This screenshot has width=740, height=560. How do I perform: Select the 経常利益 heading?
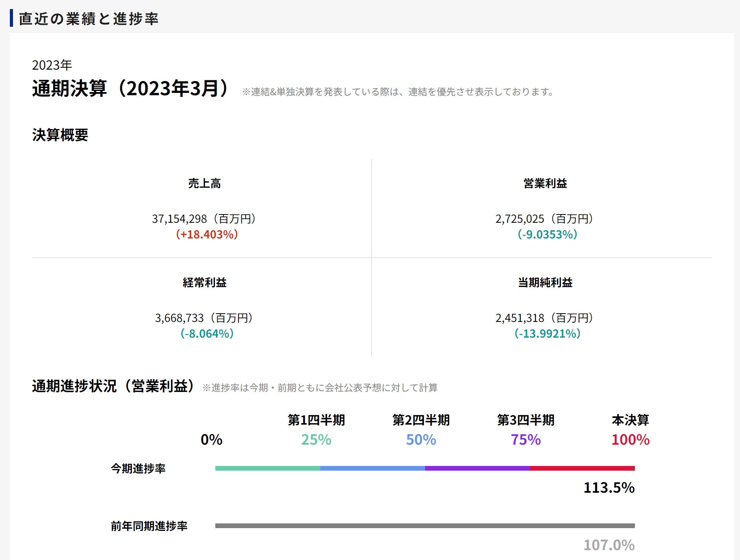pyautogui.click(x=204, y=283)
